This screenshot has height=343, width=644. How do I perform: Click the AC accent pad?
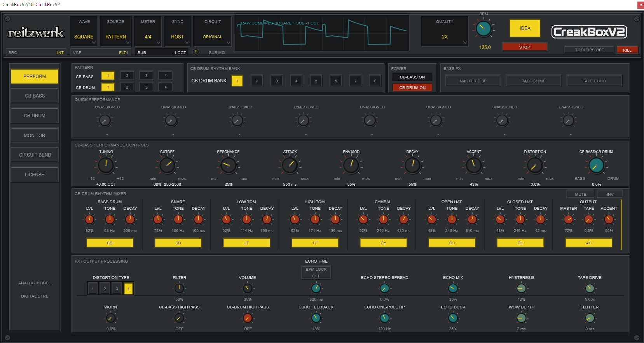[589, 243]
